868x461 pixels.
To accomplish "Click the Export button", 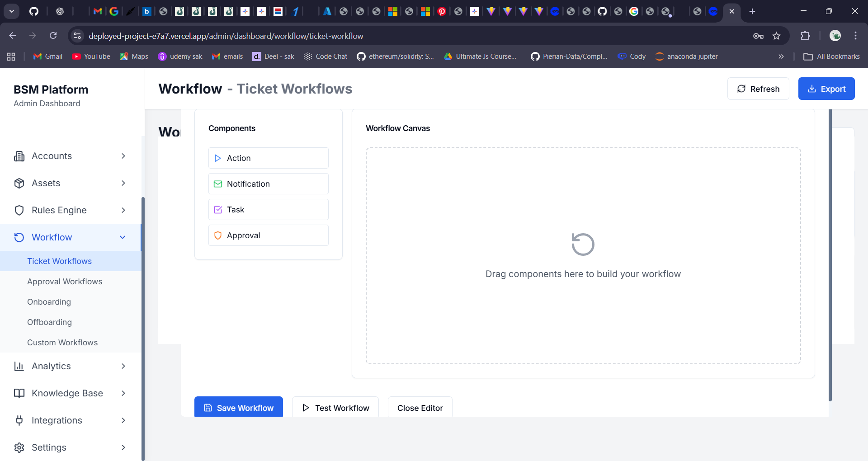I will coord(826,89).
